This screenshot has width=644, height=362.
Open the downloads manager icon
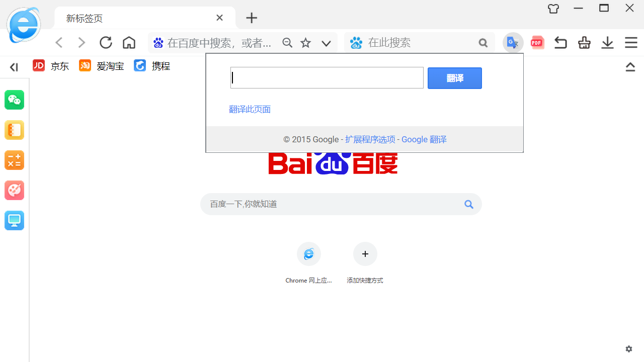[x=607, y=43]
